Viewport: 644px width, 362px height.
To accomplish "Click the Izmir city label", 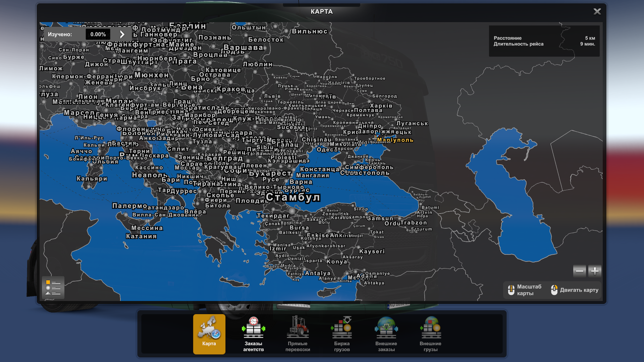I will [278, 248].
